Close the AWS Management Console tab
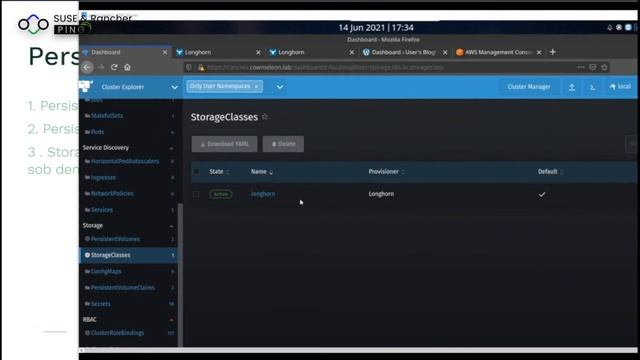640x360 pixels. pyautogui.click(x=539, y=53)
